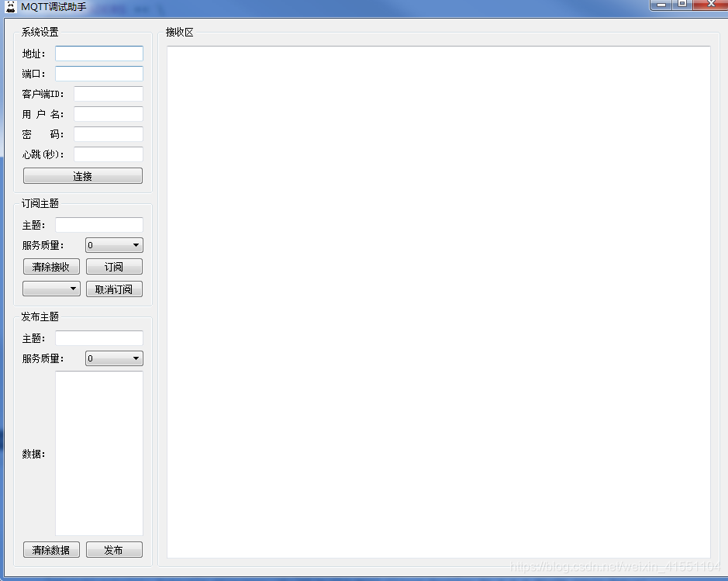This screenshot has width=728, height=581.
Task: Click the 清除数据 button
Action: click(51, 550)
